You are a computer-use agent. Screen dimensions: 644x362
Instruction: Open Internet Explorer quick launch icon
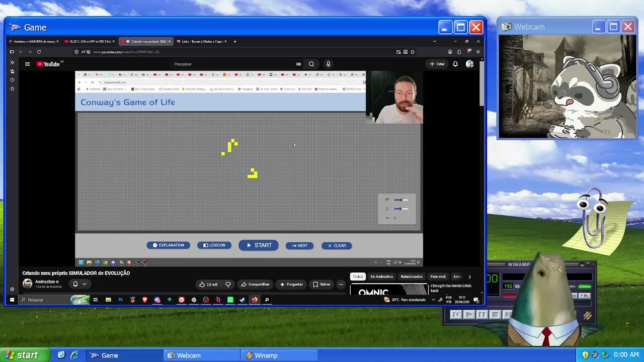point(74,355)
